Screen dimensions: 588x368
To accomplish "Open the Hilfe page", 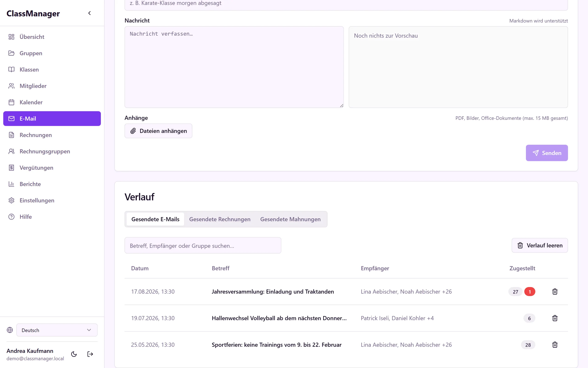I will pos(52,217).
